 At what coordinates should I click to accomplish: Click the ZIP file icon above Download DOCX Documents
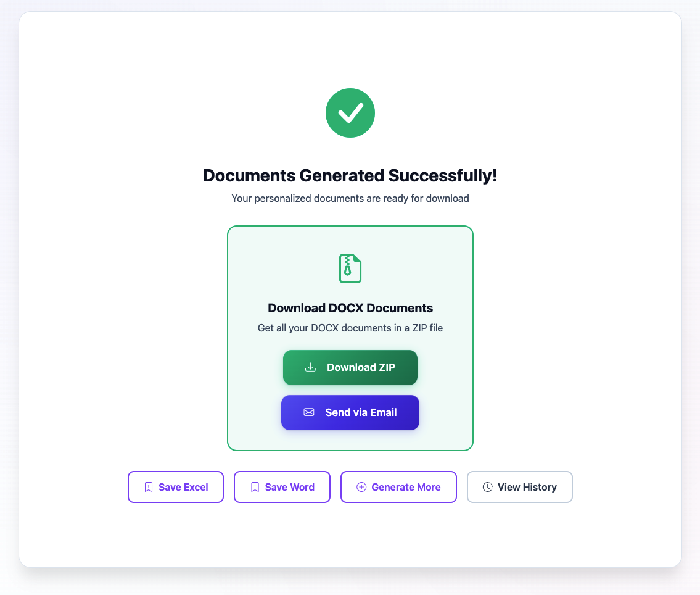350,268
